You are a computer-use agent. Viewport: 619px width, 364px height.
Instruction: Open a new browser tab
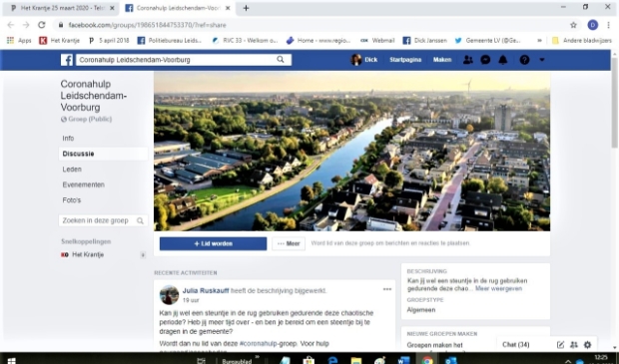tap(246, 8)
